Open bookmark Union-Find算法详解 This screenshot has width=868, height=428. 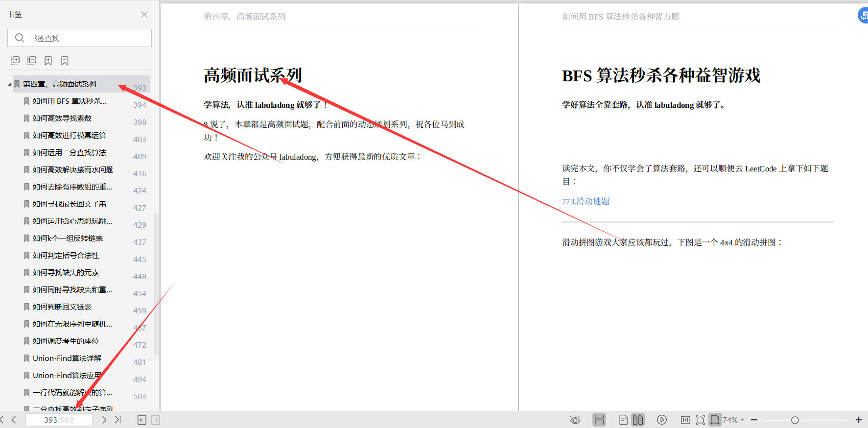[x=67, y=358]
